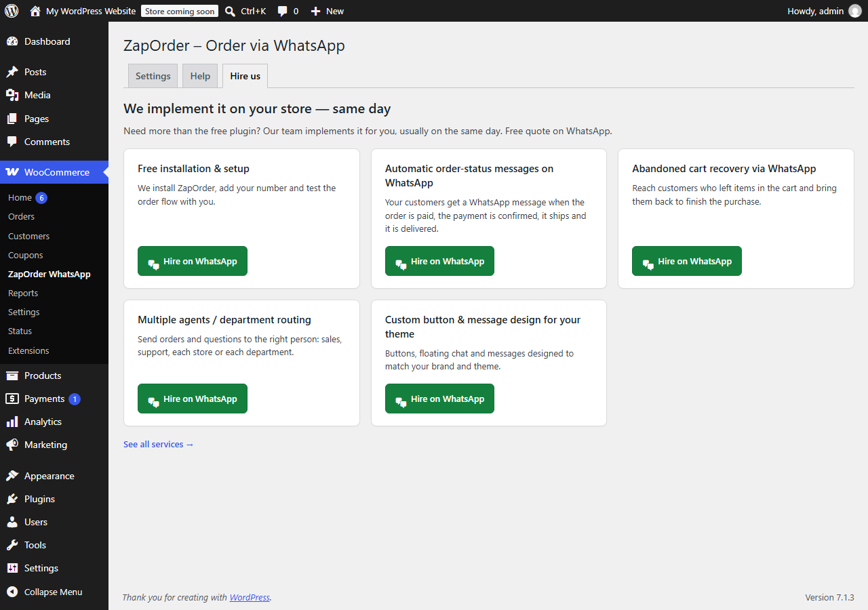Open the Help tab

coord(200,76)
